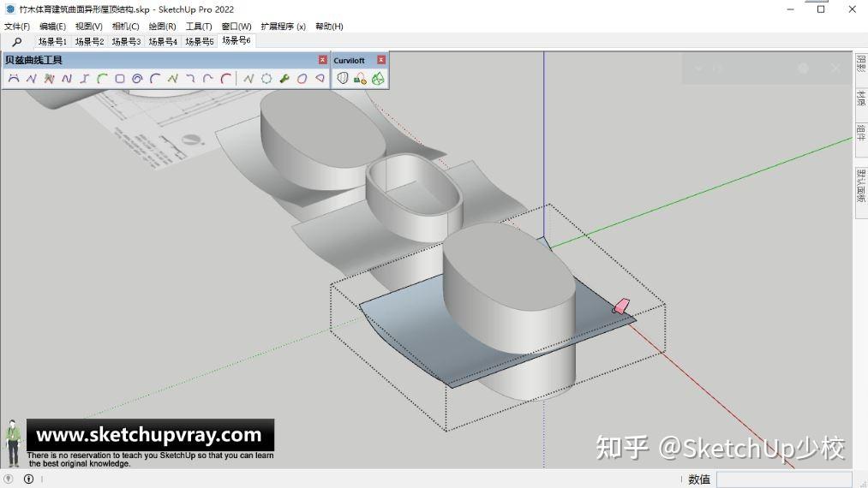Open the 工具(T) menu
This screenshot has height=488, width=868.
point(199,26)
